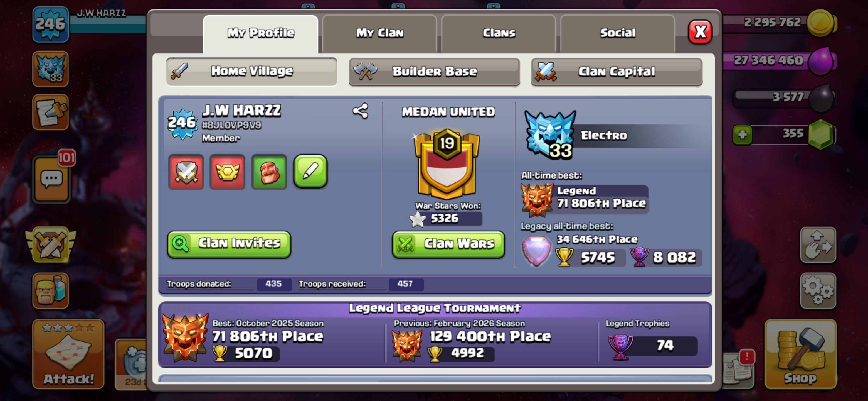The width and height of the screenshot is (868, 401).
Task: Open the settings gears icon
Action: (x=818, y=290)
